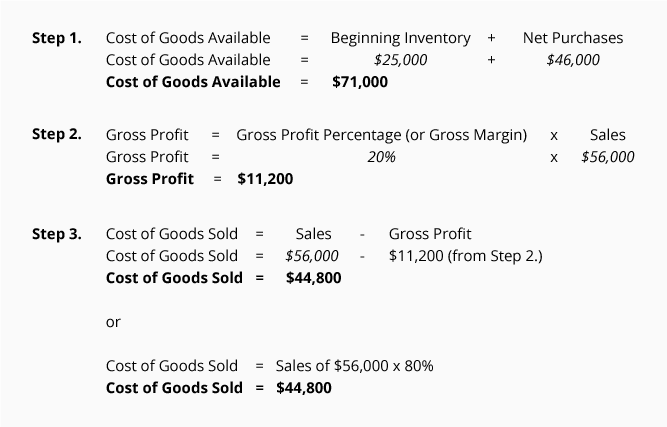The image size is (667, 427).
Task: Click the "Gross Profit" term in Step 3
Action: [x=429, y=234]
